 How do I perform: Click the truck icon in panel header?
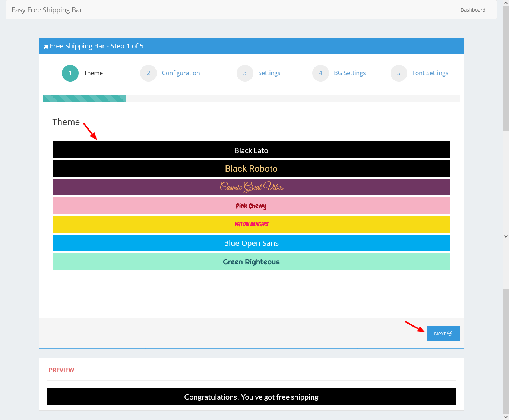tap(46, 47)
